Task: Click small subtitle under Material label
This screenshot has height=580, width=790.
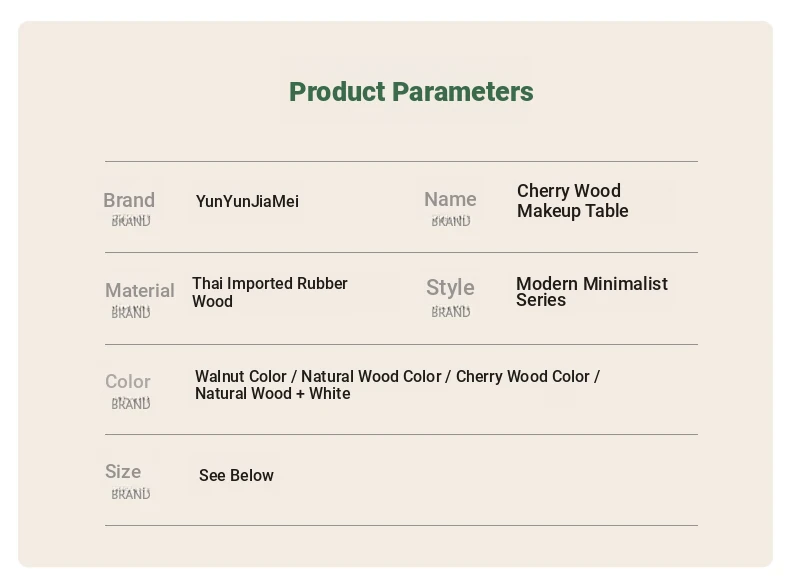Action: click(x=131, y=312)
